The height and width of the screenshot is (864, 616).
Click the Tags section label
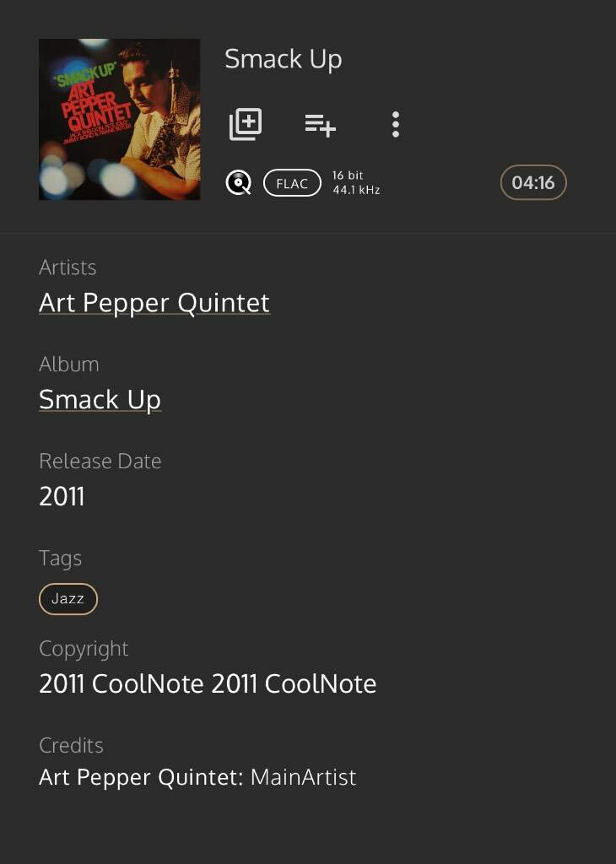pyautogui.click(x=61, y=559)
